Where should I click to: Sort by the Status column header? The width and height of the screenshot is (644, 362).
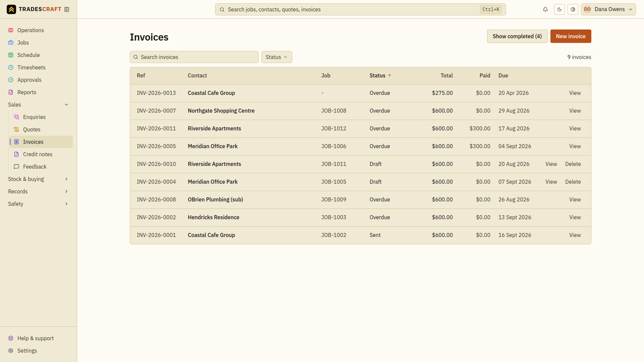pyautogui.click(x=380, y=75)
